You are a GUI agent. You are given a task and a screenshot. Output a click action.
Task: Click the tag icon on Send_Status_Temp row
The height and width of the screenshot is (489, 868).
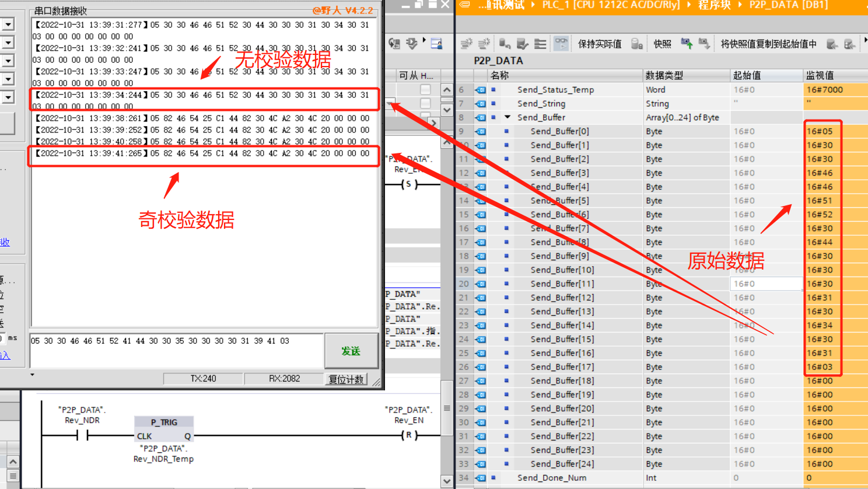click(481, 90)
